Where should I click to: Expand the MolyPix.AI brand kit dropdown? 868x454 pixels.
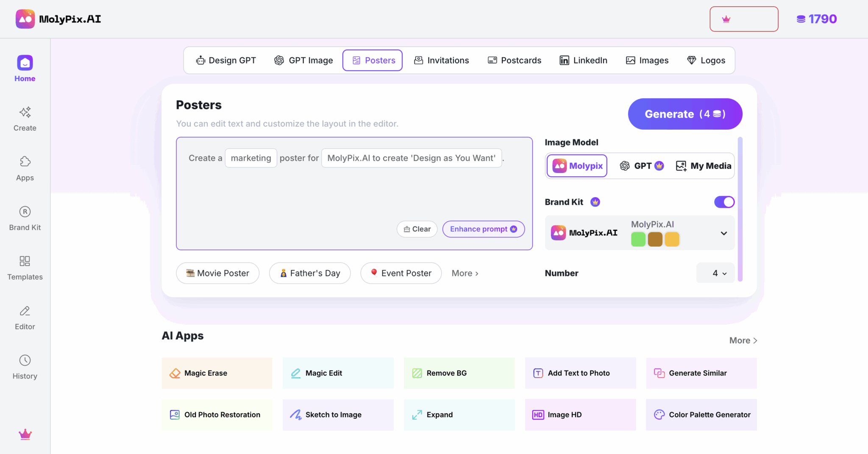point(723,233)
